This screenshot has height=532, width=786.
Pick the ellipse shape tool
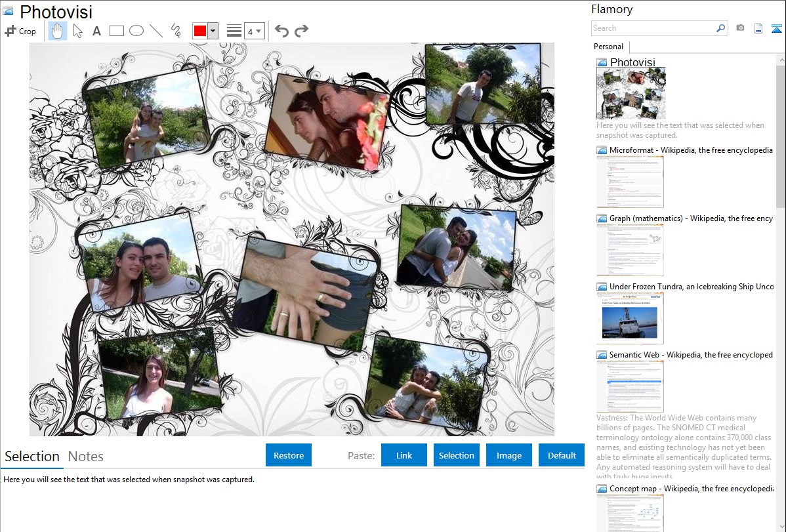coord(136,31)
